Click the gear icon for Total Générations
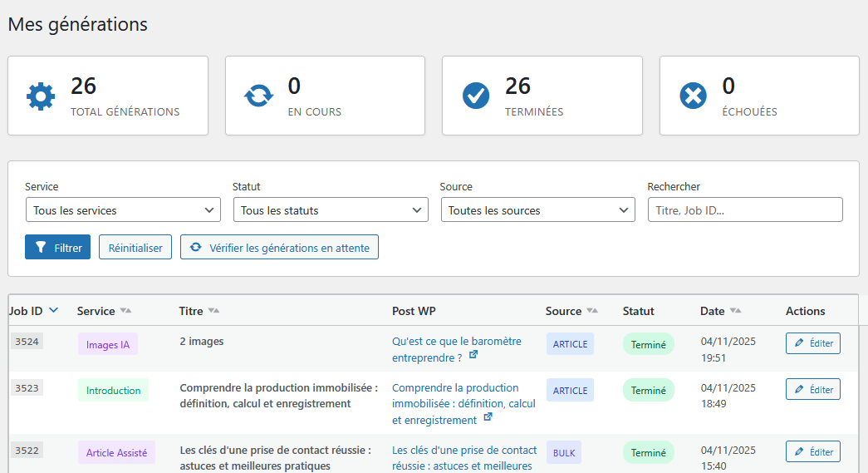 (41, 96)
